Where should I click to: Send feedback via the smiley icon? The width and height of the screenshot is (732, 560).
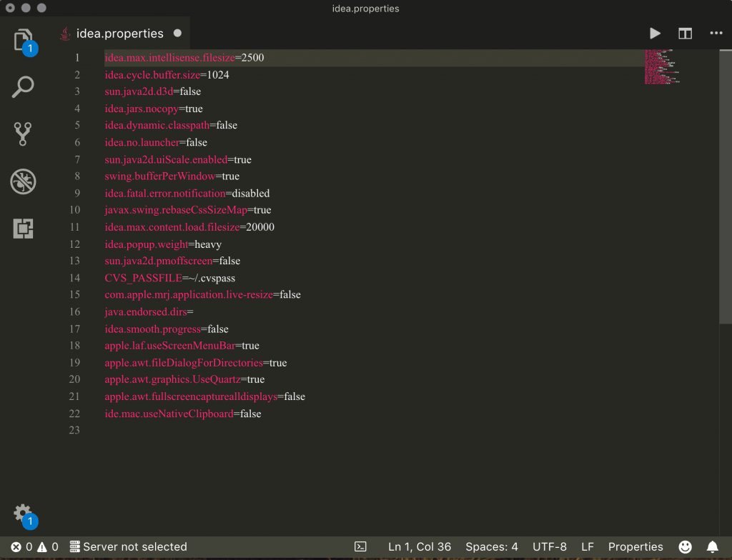pyautogui.click(x=684, y=546)
